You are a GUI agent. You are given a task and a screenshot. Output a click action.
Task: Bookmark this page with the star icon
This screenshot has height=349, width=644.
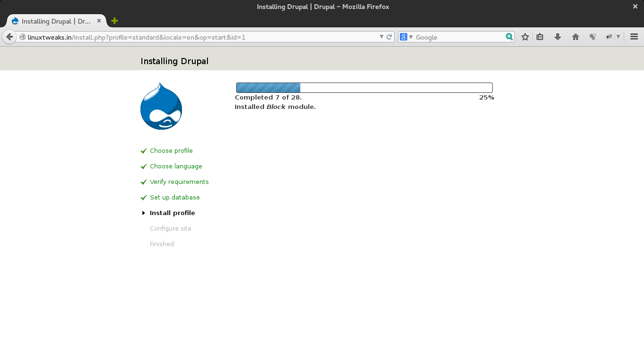[x=525, y=37]
